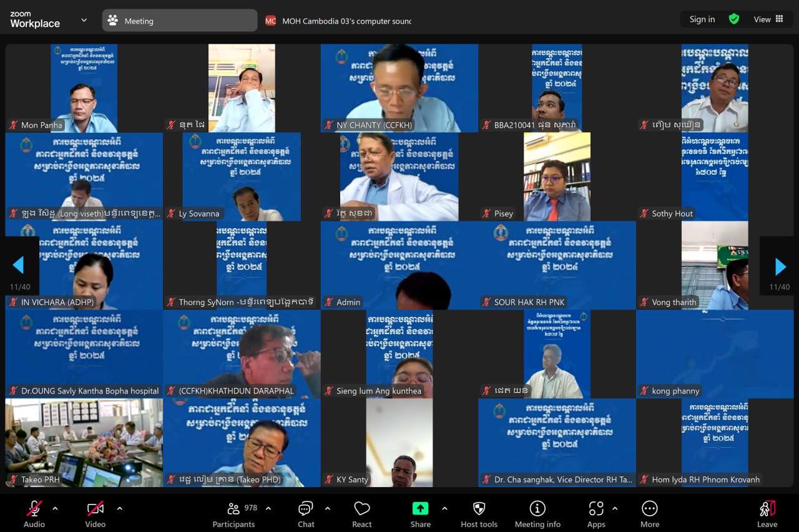799x532 pixels.
Task: Select the Meeting tab
Action: click(x=180, y=21)
